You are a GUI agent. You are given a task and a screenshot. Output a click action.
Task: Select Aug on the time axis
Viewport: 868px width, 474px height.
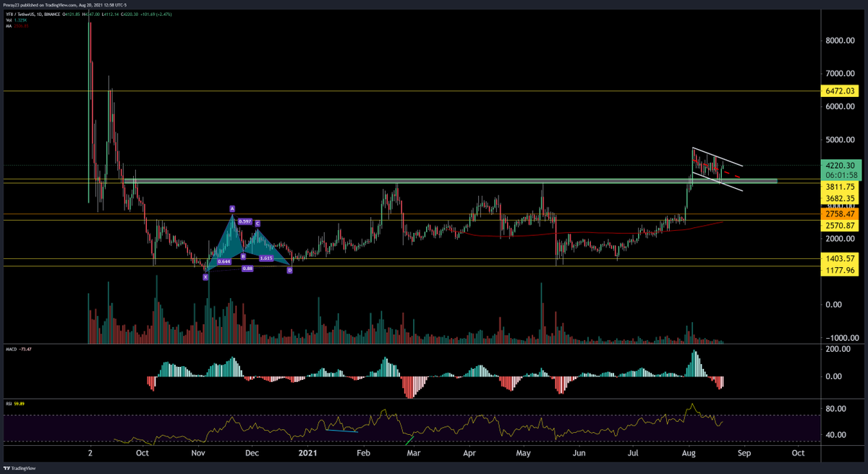coord(688,453)
